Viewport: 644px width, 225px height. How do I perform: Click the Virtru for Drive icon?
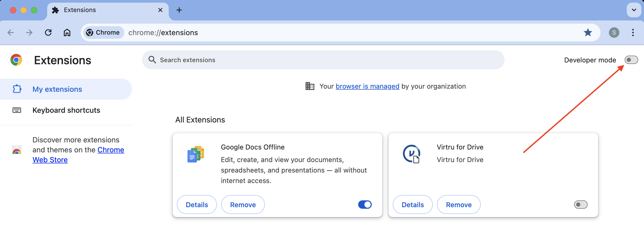412,154
